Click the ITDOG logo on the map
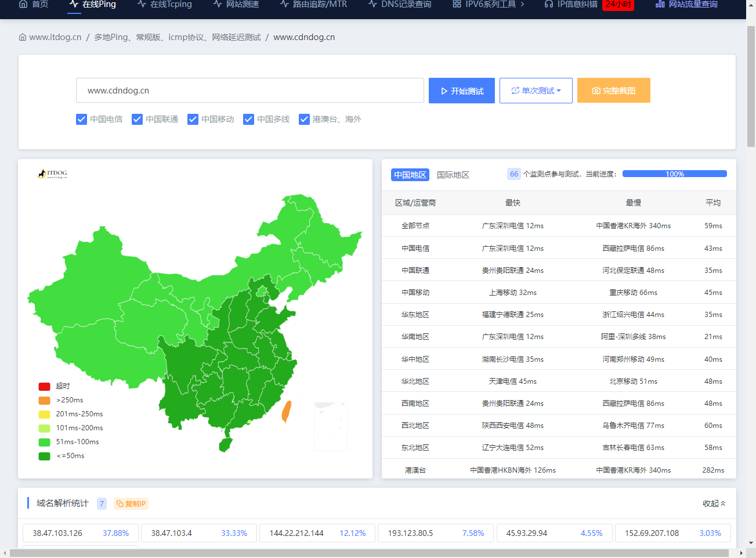 coord(53,174)
